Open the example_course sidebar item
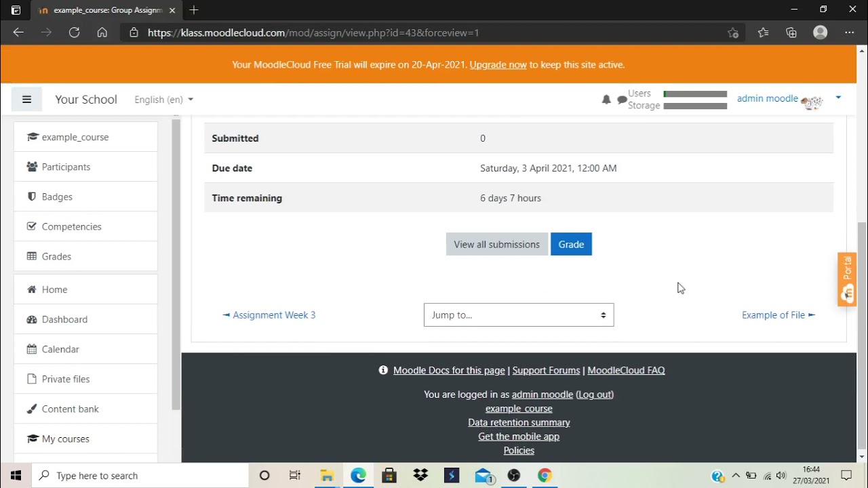Image resolution: width=868 pixels, height=488 pixels. coord(85,137)
